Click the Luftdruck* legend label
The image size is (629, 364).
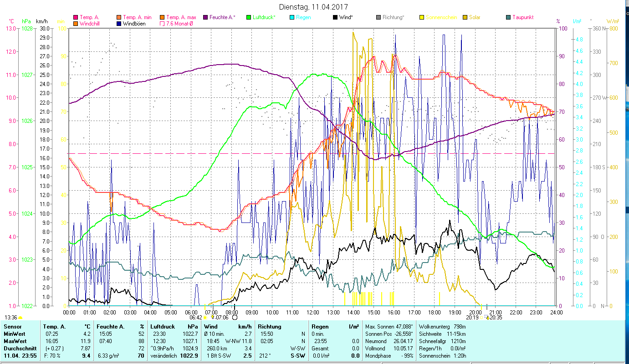[x=265, y=18]
